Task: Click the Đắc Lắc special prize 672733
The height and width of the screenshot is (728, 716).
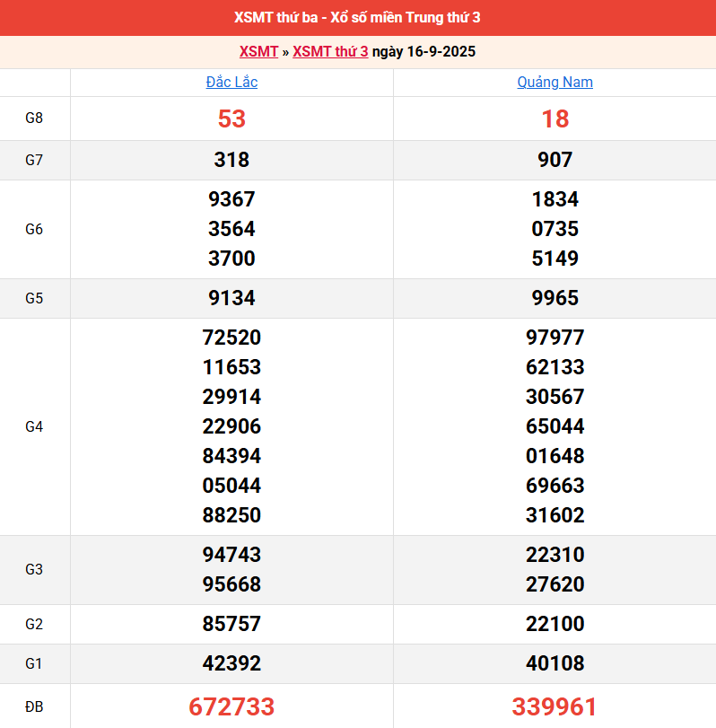Action: pos(231,706)
